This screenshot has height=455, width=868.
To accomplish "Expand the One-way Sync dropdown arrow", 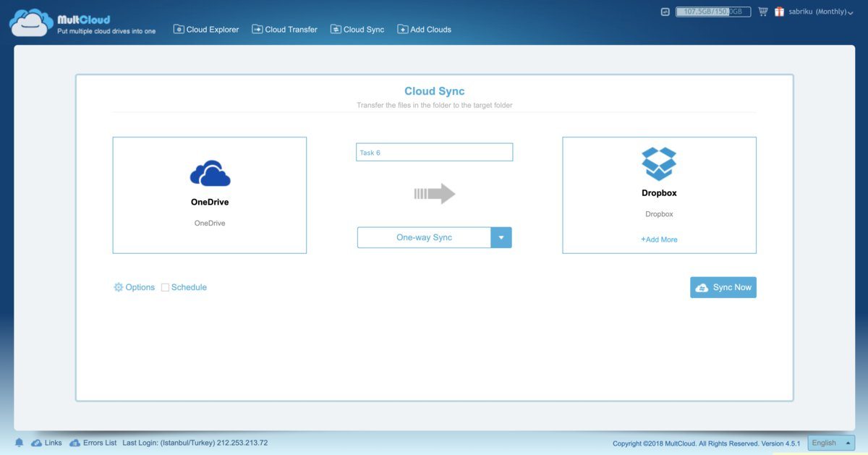I will [501, 238].
